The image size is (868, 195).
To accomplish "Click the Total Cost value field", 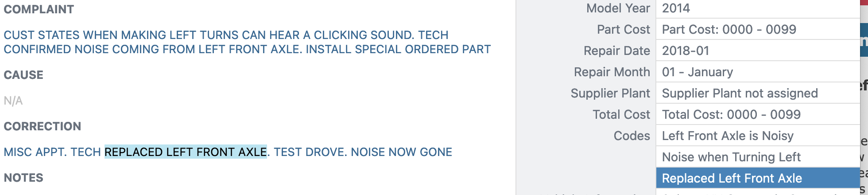I will [758, 114].
